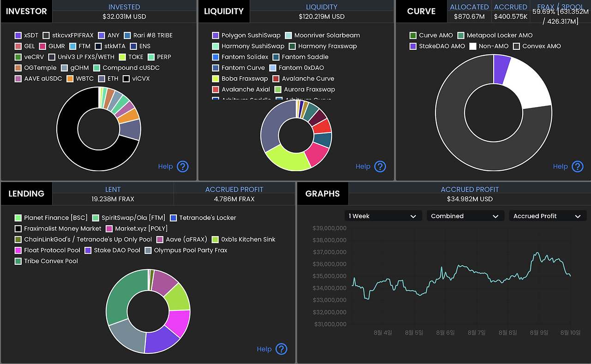This screenshot has height=364, width=591.
Task: Click the Help question icon in Investor panel
Action: pyautogui.click(x=183, y=167)
